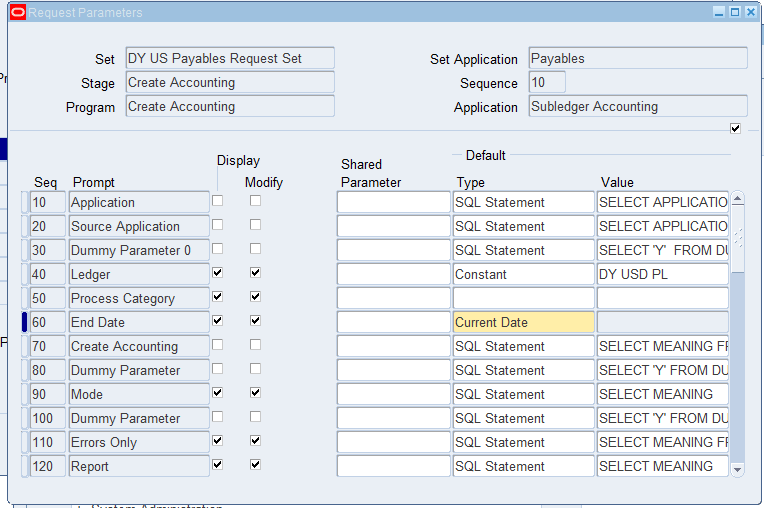The image size is (764, 508).
Task: Maximize the Request Parameters window
Action: coord(735,12)
